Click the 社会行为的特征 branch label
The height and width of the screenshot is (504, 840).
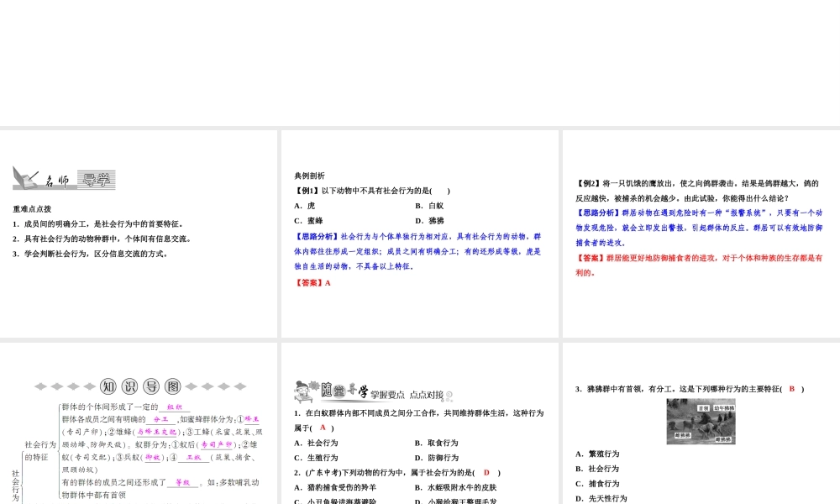click(x=40, y=451)
